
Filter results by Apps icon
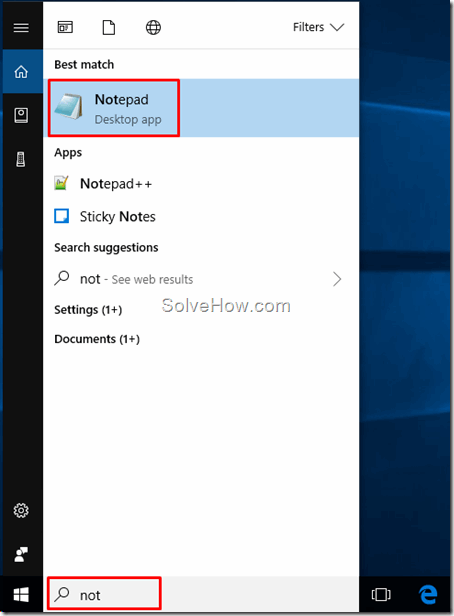point(65,27)
